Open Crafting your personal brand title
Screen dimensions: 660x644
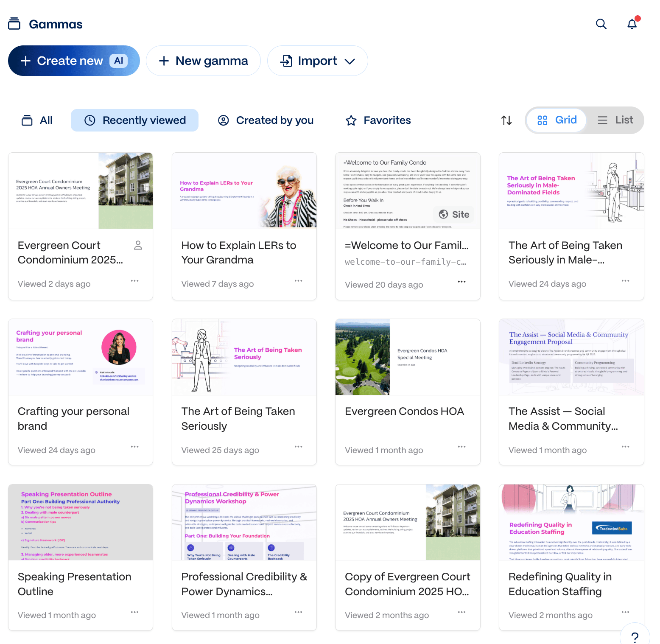tap(73, 419)
